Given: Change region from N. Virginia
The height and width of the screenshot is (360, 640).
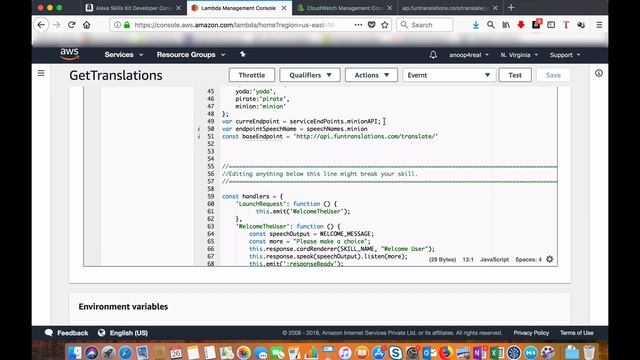Looking at the screenshot, I should click(519, 55).
